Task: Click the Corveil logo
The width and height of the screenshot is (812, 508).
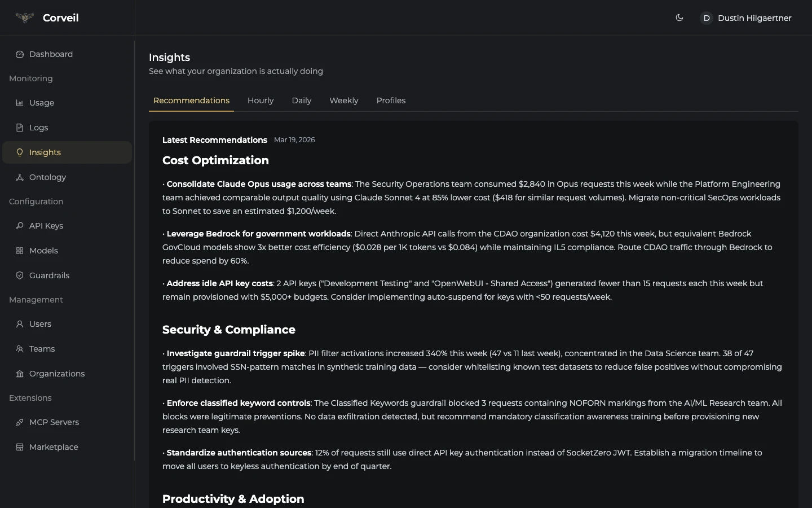Action: click(x=25, y=17)
